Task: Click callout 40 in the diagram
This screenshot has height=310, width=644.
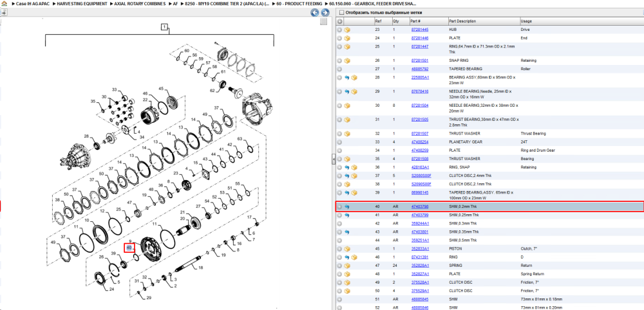Action: pos(129,248)
